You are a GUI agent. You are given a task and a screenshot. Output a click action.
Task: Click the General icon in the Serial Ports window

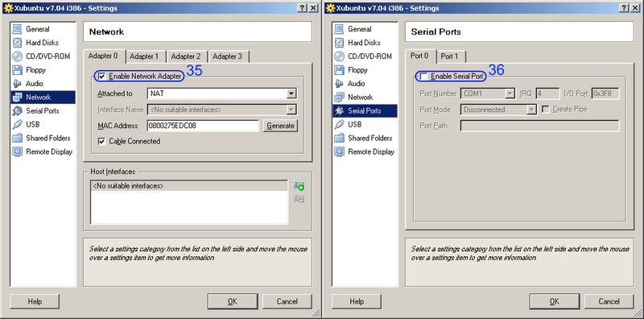[339, 29]
